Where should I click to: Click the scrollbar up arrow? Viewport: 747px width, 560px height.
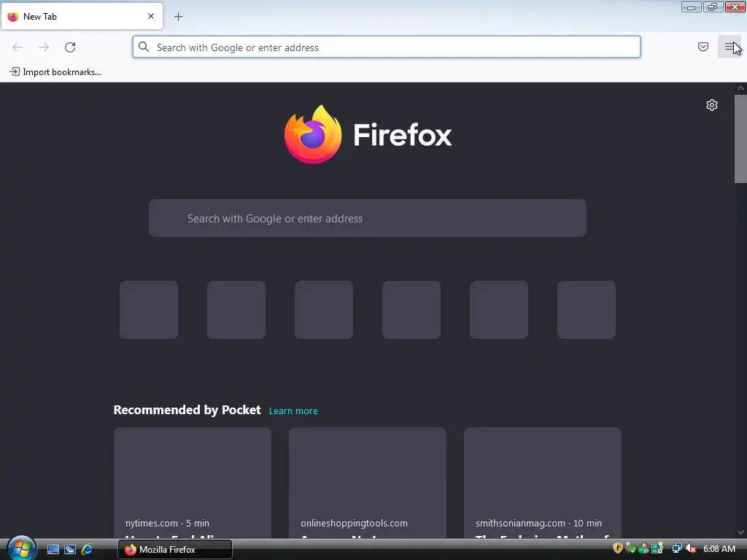740,88
